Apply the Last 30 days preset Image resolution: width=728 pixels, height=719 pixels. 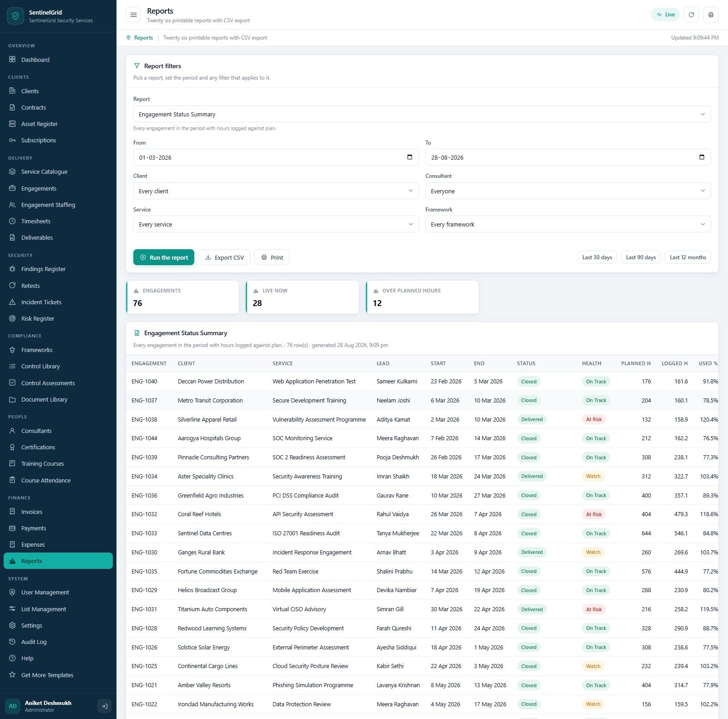(x=597, y=257)
